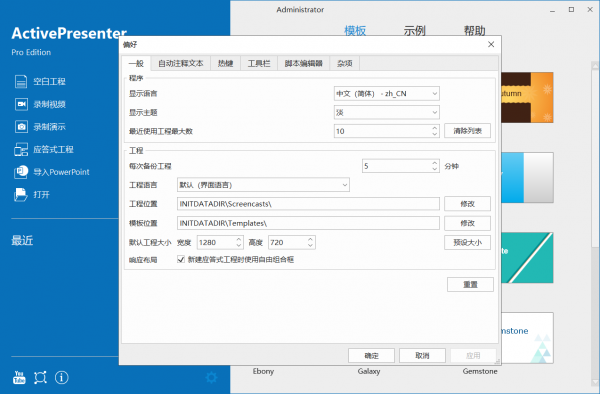The image size is (600, 394).
Task: Click the info icon in the sidebar
Action: tap(62, 378)
